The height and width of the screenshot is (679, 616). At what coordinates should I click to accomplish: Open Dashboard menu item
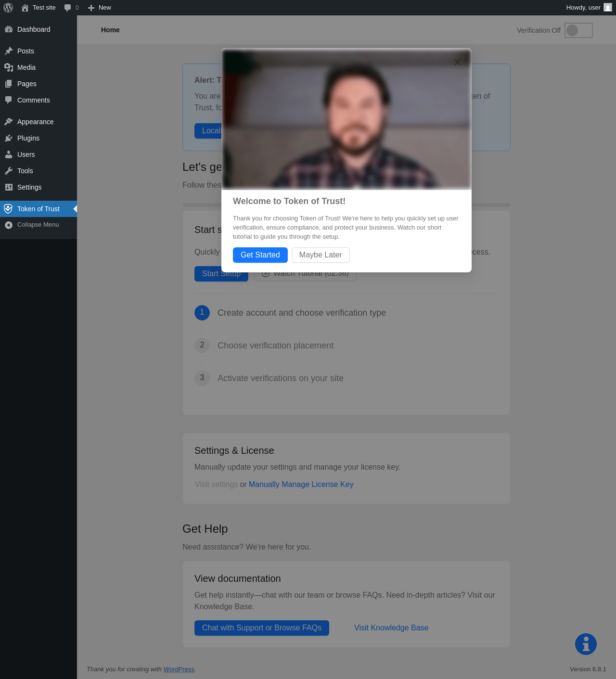coord(38,29)
